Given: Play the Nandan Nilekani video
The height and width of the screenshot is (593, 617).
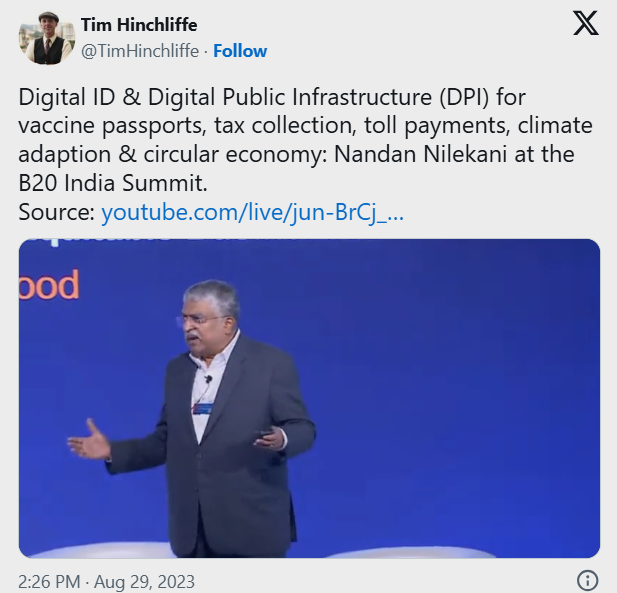Looking at the screenshot, I should (x=309, y=398).
